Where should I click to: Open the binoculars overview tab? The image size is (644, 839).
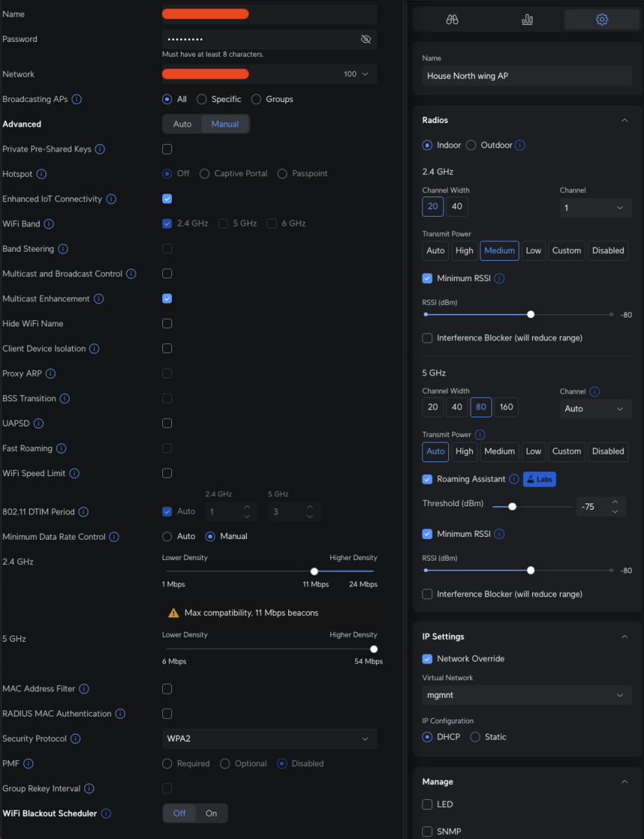[452, 20]
